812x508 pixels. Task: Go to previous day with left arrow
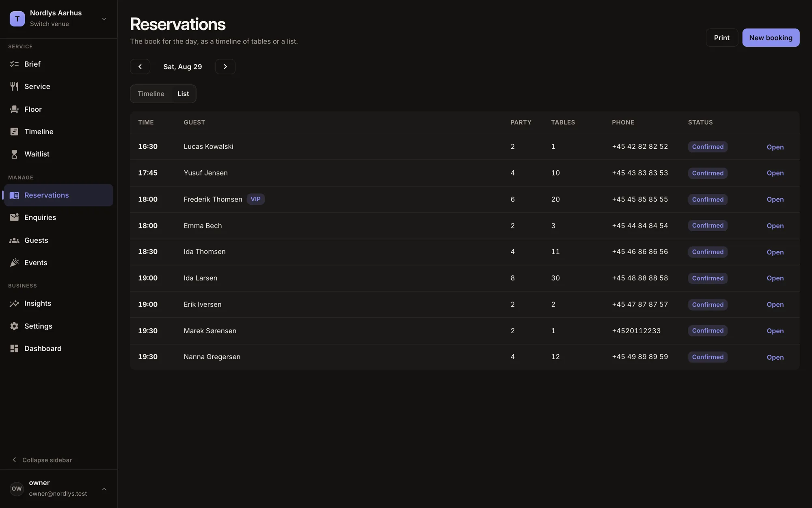tap(140, 67)
